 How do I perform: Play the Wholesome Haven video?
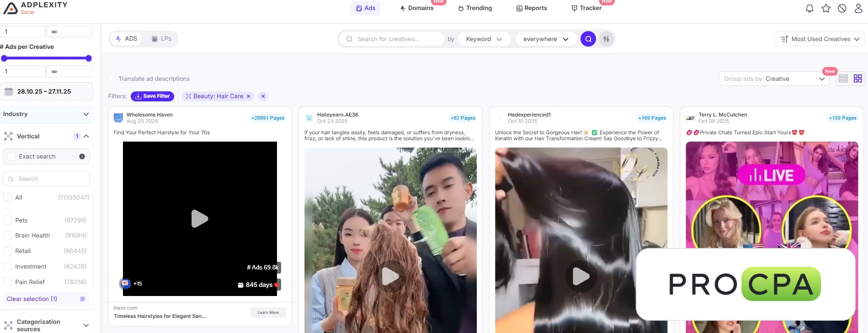point(200,219)
